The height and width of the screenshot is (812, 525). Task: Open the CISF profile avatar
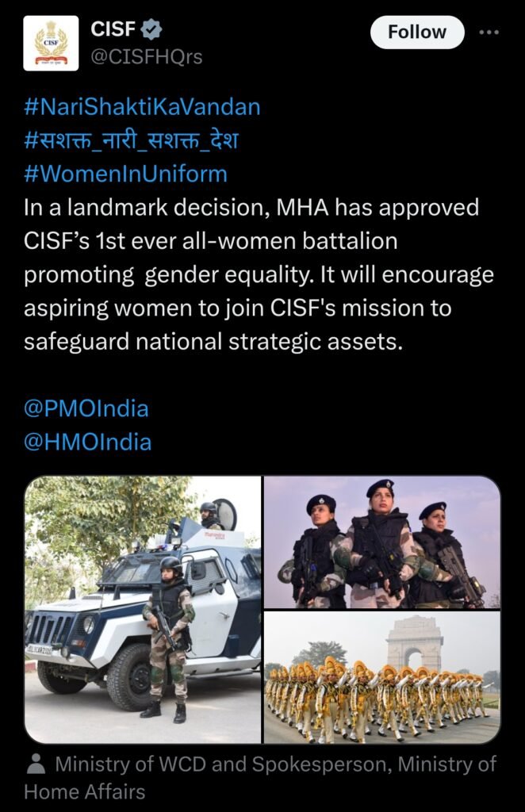click(51, 43)
